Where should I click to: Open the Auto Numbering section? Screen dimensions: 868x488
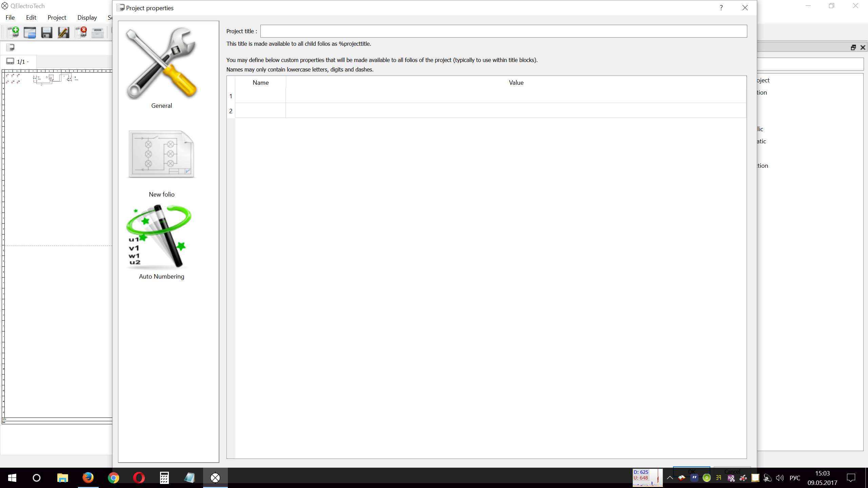tap(161, 241)
